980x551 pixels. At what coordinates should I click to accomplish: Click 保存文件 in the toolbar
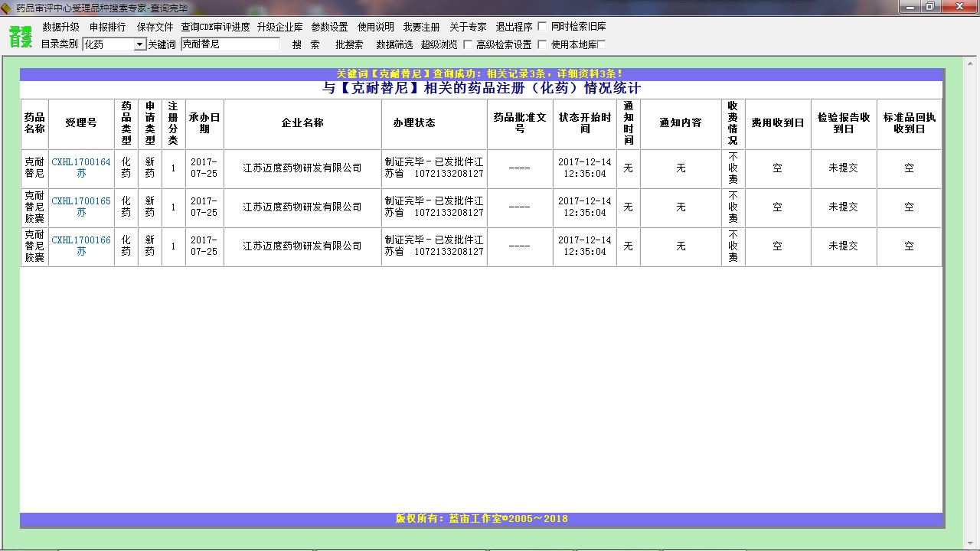155,27
